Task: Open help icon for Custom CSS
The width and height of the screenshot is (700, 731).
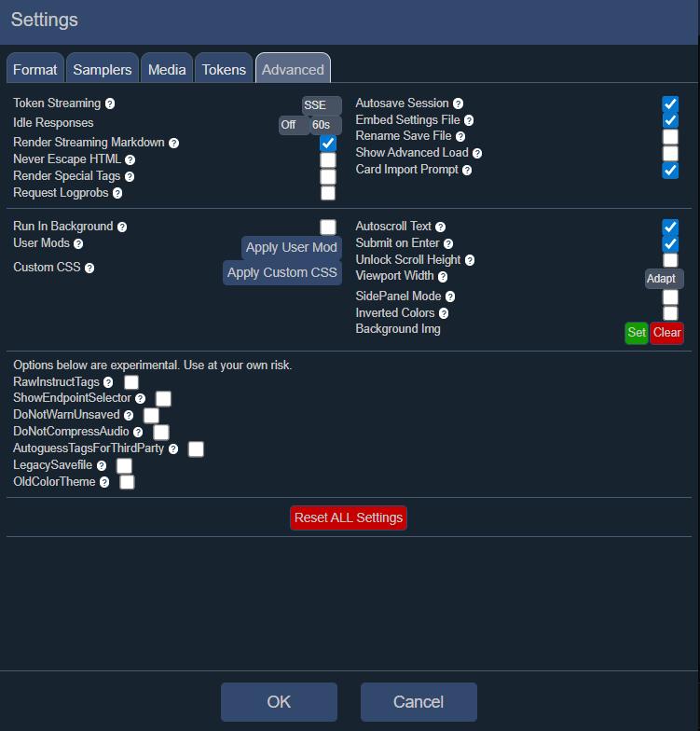Action: [89, 269]
